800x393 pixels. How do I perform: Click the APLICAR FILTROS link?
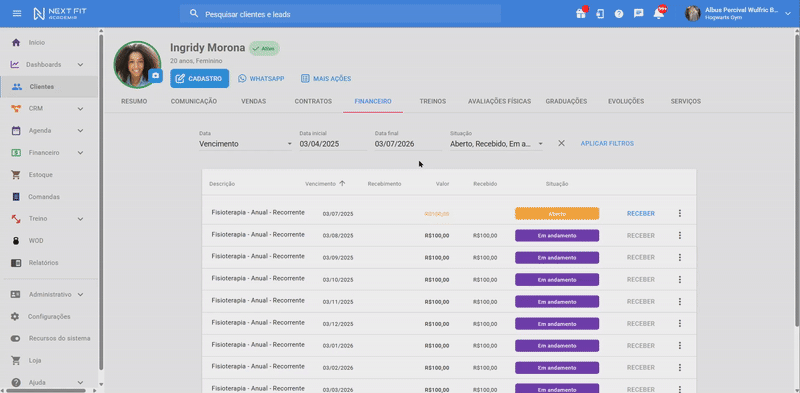point(607,143)
